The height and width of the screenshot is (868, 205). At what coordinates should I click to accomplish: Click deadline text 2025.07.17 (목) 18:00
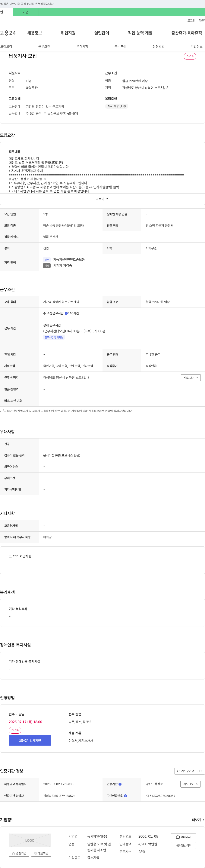pyautogui.click(x=26, y=722)
